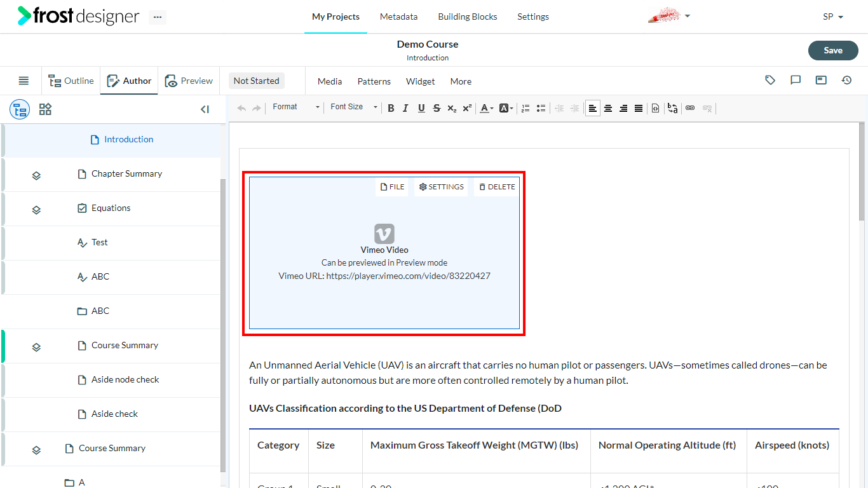Click the find and replace icon
This screenshot has height=488, width=868.
[672, 108]
